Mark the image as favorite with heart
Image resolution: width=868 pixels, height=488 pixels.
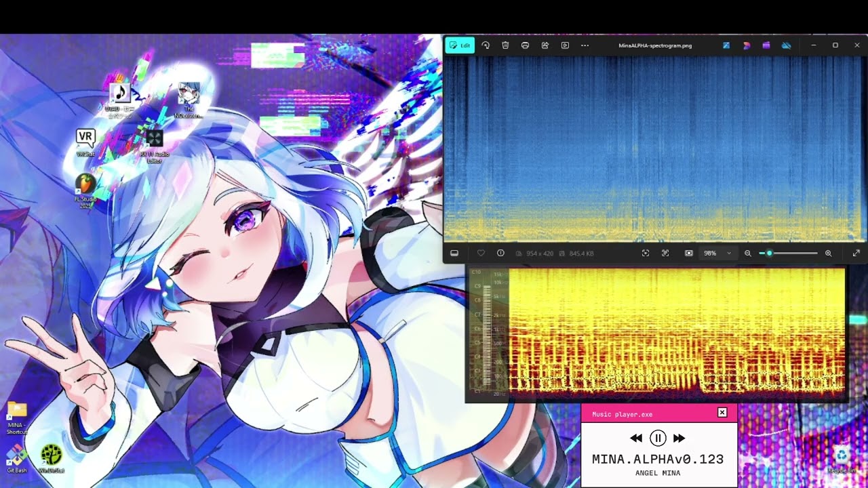pos(481,253)
